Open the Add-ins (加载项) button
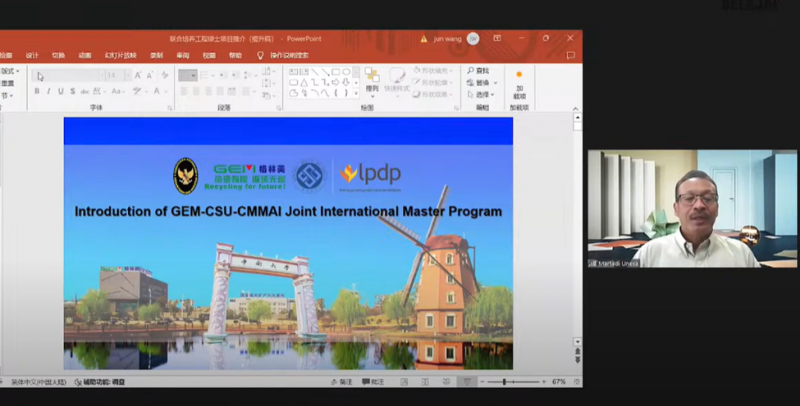The width and height of the screenshot is (800, 406). point(518,82)
